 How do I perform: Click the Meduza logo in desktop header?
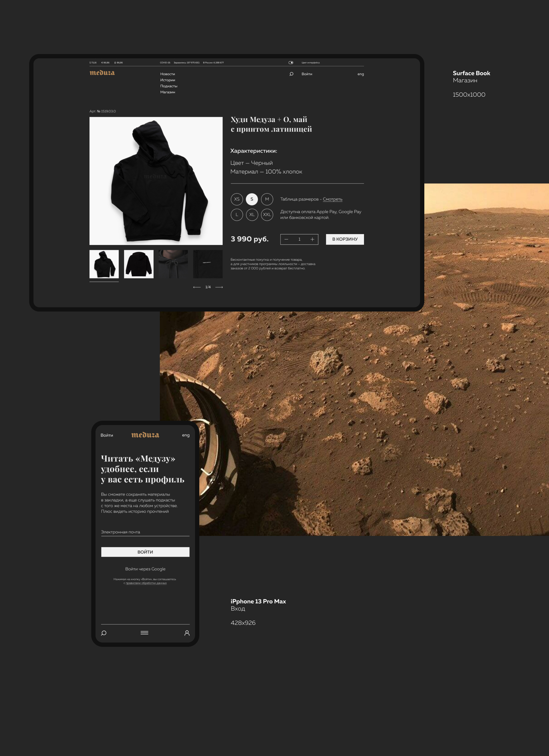coord(102,73)
